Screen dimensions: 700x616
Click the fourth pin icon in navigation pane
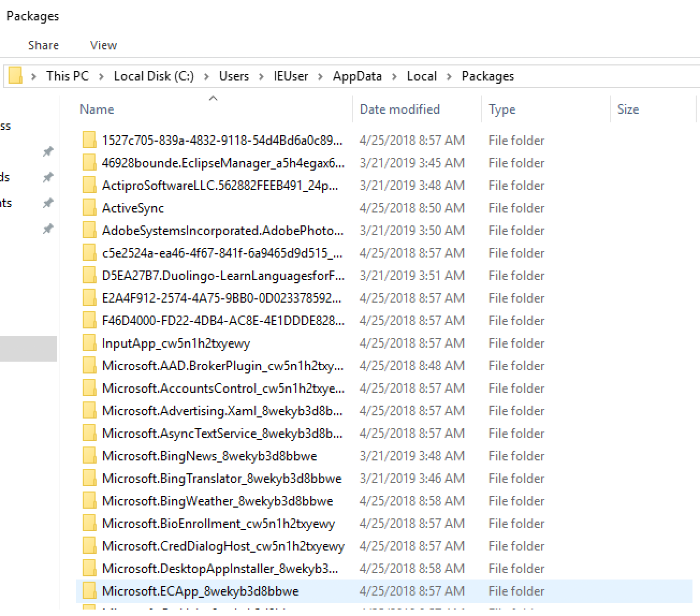click(x=48, y=229)
